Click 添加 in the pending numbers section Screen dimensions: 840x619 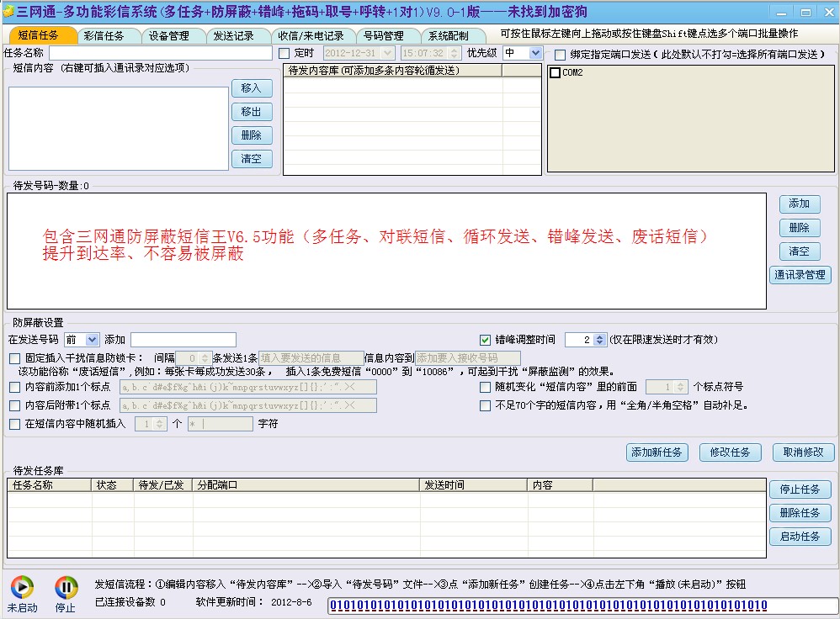tap(800, 204)
